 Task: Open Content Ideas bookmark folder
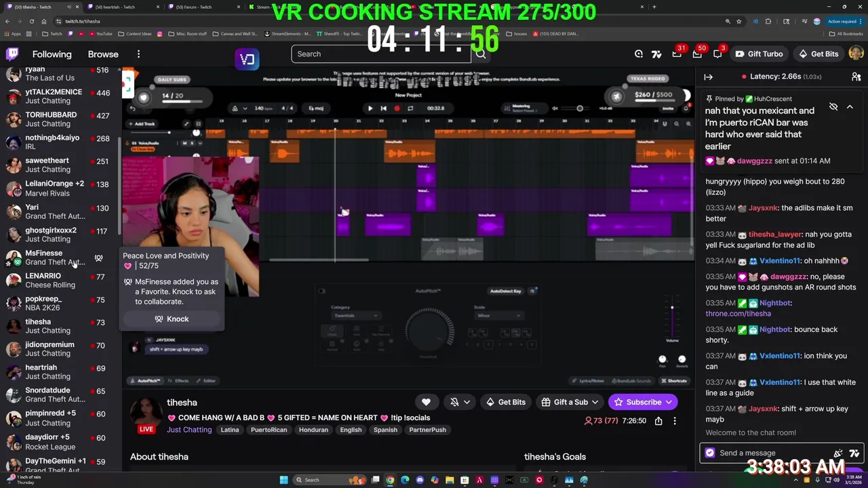(134, 33)
